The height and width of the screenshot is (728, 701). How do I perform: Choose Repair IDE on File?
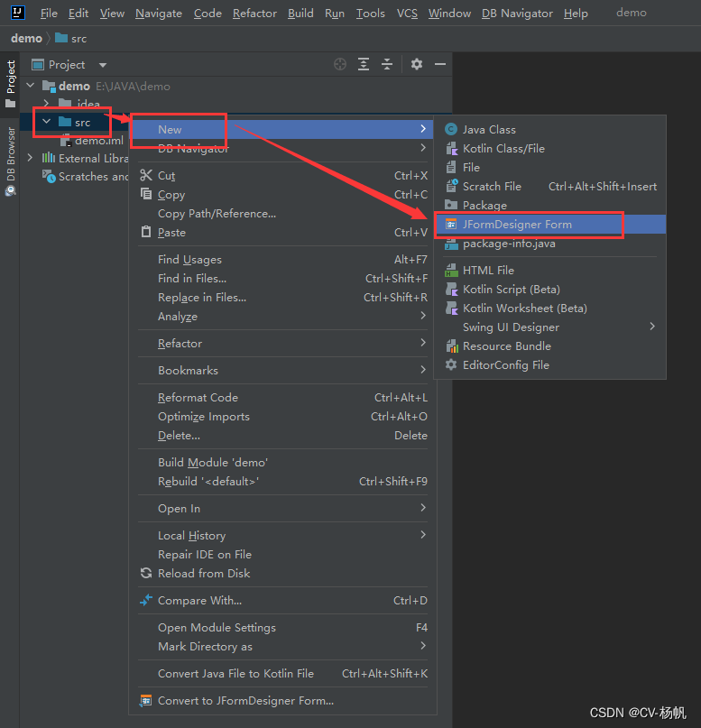pyautogui.click(x=282, y=555)
